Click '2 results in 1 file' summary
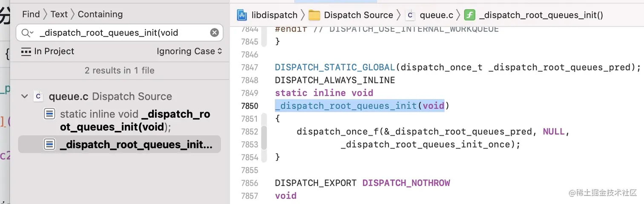 [119, 71]
